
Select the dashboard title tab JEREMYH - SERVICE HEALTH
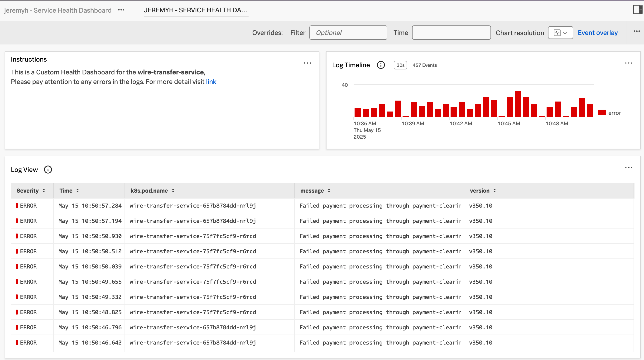(196, 10)
